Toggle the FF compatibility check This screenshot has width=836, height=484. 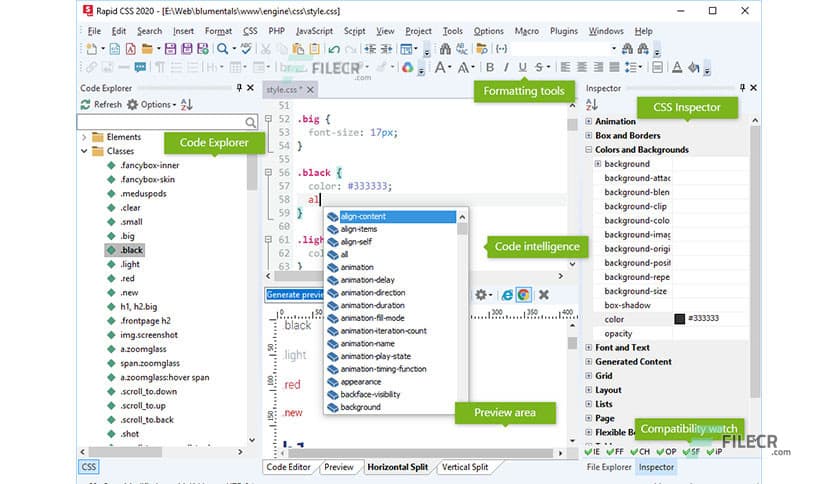coord(615,451)
